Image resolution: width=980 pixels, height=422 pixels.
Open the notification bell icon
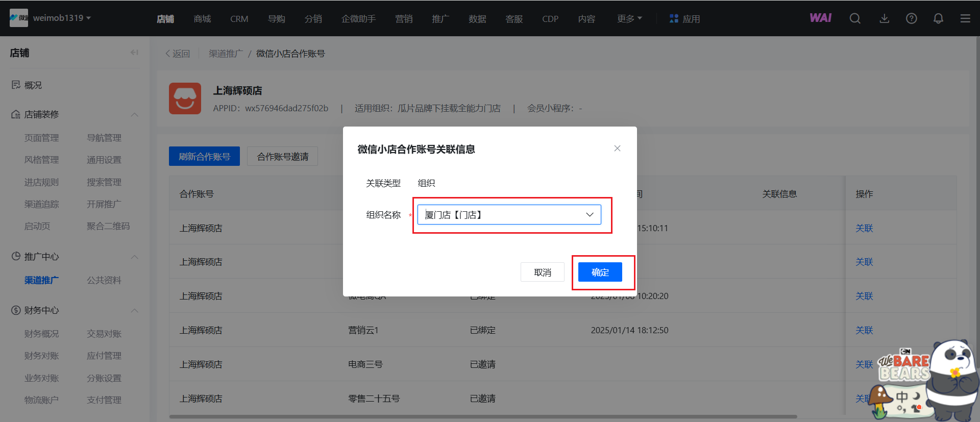point(938,19)
